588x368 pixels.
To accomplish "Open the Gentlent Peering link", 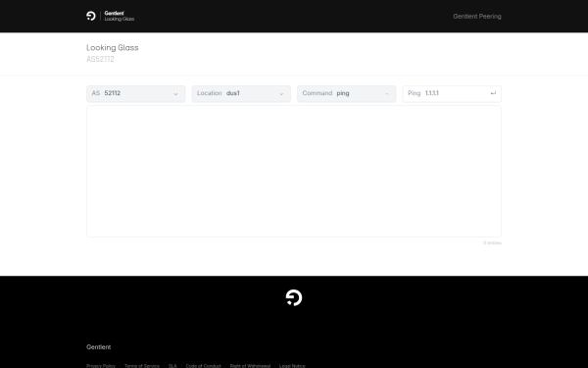I will point(477,16).
